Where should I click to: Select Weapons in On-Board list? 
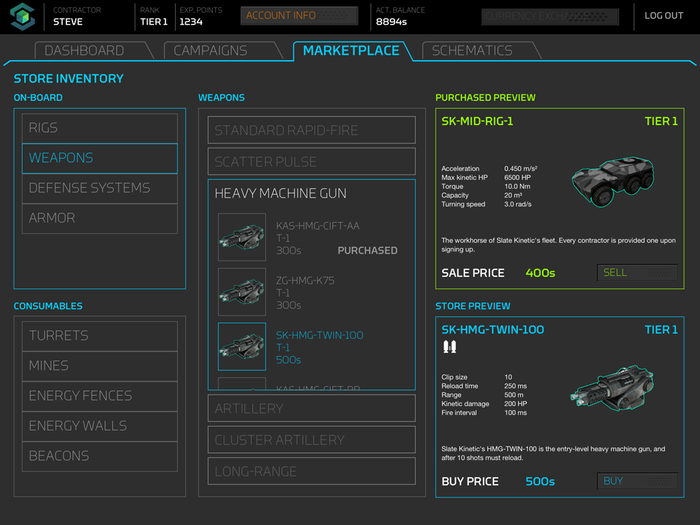point(100,158)
